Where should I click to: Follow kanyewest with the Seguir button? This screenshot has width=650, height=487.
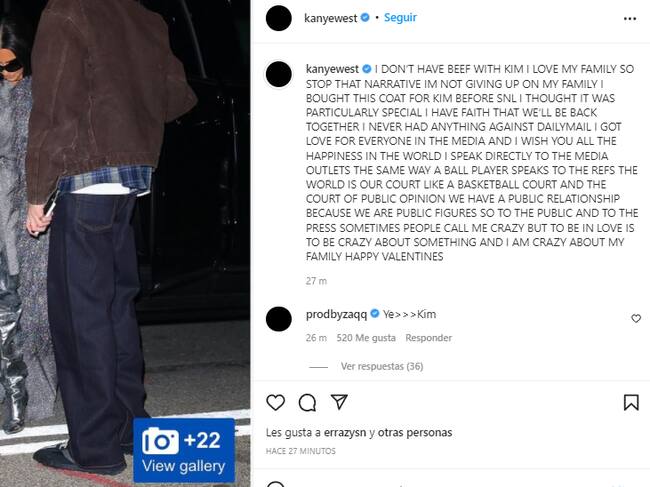(400, 18)
